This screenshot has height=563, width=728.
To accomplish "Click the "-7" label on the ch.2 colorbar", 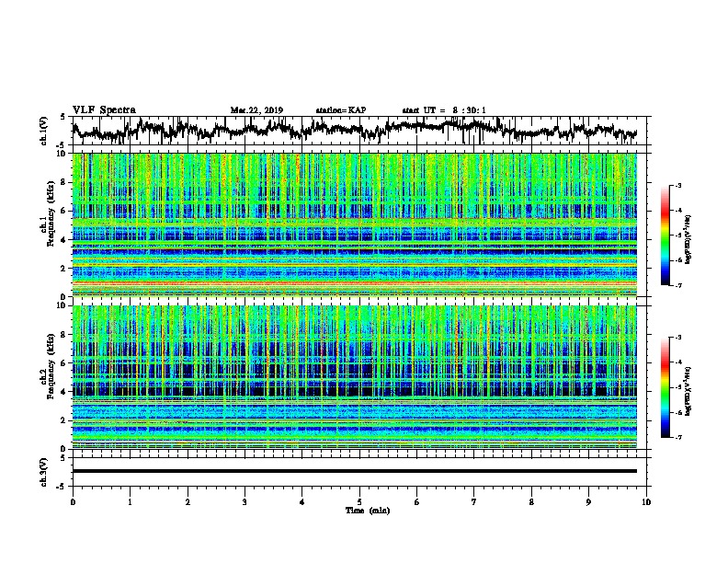I will pos(678,438).
